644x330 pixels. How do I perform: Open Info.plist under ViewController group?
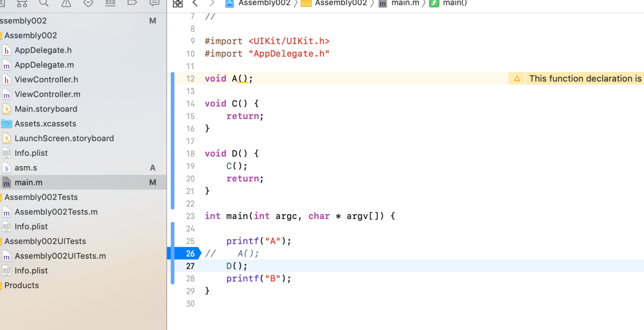click(x=31, y=153)
